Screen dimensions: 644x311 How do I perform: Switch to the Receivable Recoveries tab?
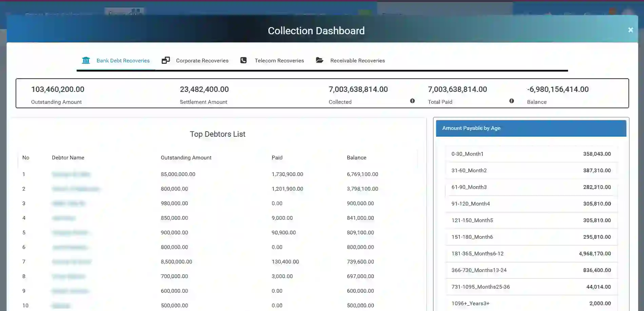(358, 60)
